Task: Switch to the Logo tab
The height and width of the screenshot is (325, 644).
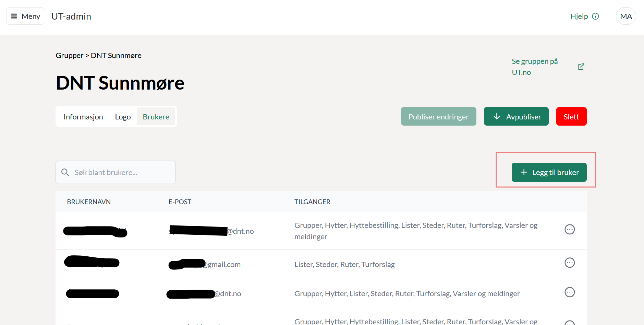Action: coord(123,117)
